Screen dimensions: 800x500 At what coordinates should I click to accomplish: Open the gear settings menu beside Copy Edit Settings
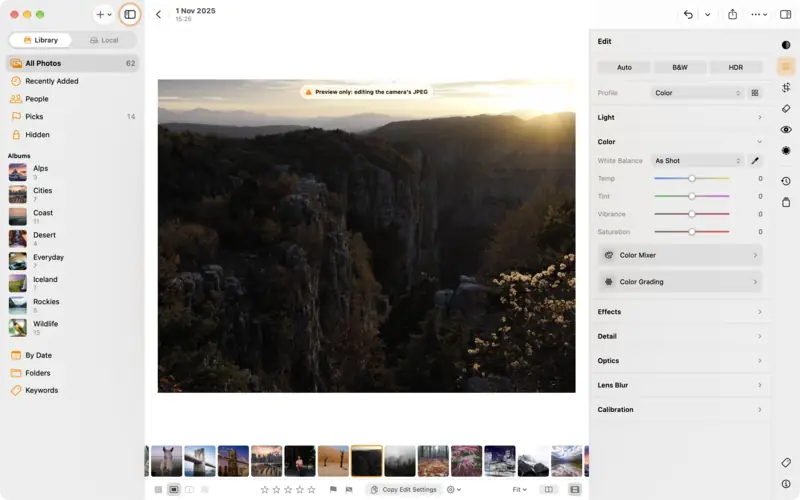pos(454,490)
